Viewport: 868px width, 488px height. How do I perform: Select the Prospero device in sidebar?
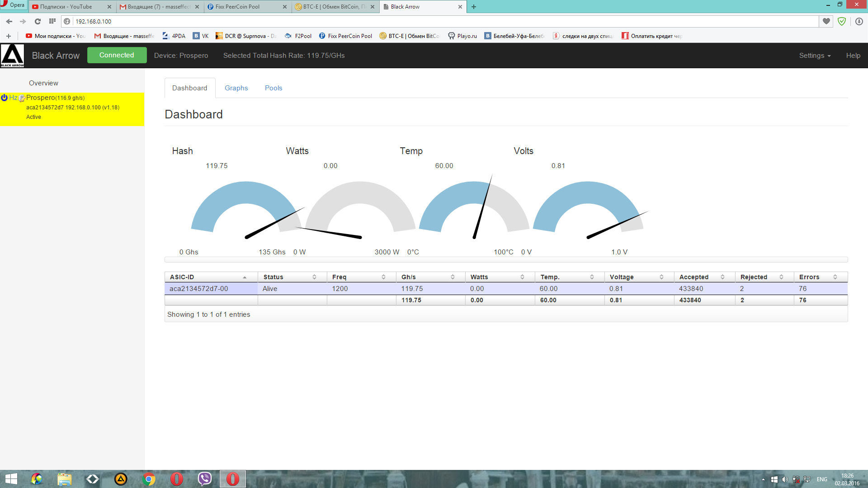(x=41, y=98)
